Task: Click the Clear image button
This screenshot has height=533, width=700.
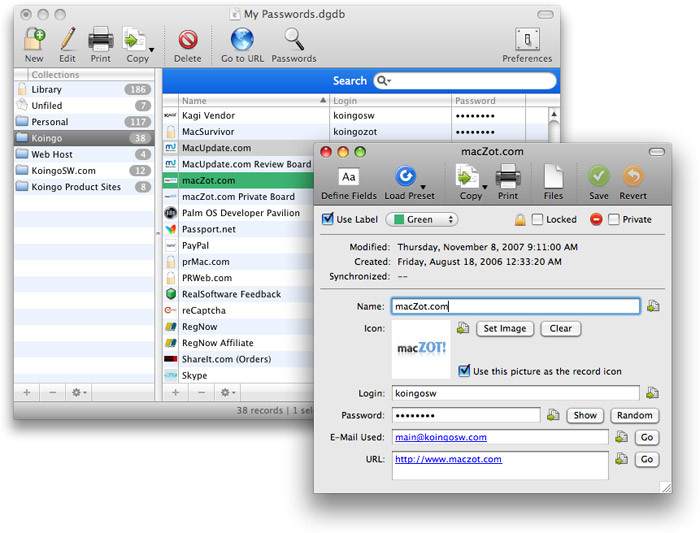Action: click(561, 329)
